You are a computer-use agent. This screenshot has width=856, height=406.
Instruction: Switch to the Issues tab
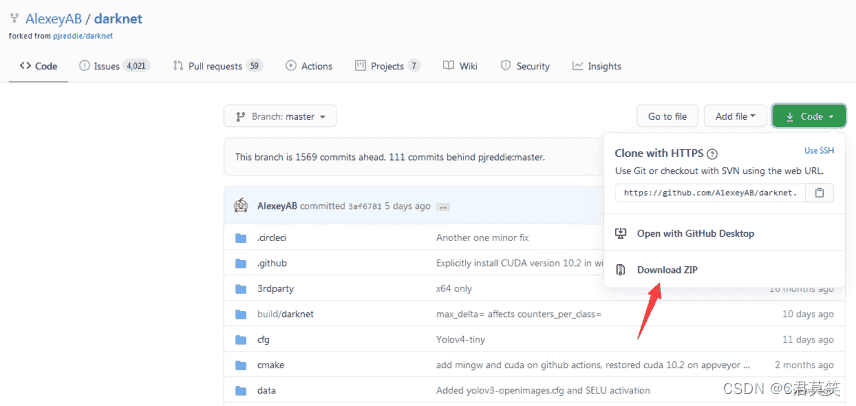115,66
